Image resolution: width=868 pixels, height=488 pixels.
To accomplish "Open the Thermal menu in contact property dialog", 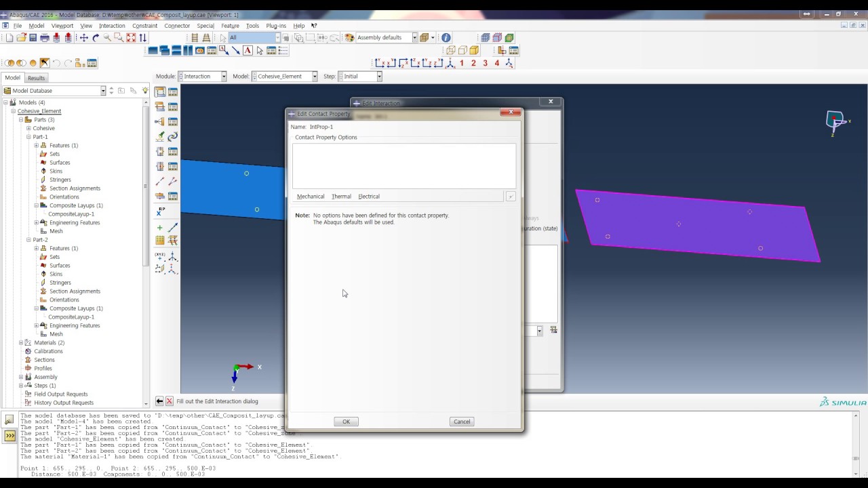I will tap(341, 197).
